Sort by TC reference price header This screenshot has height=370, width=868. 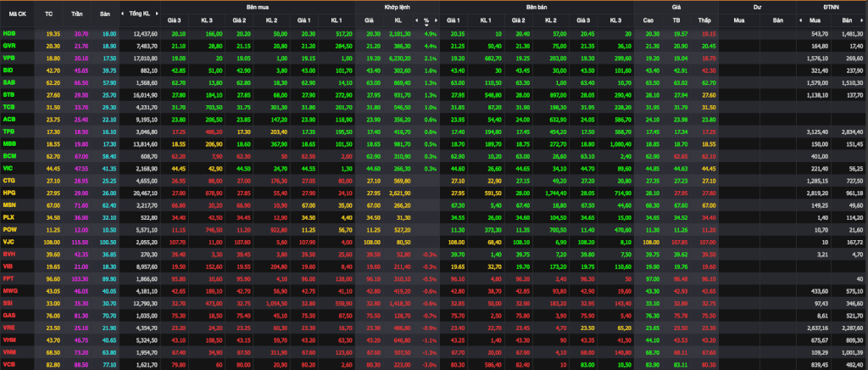point(48,14)
